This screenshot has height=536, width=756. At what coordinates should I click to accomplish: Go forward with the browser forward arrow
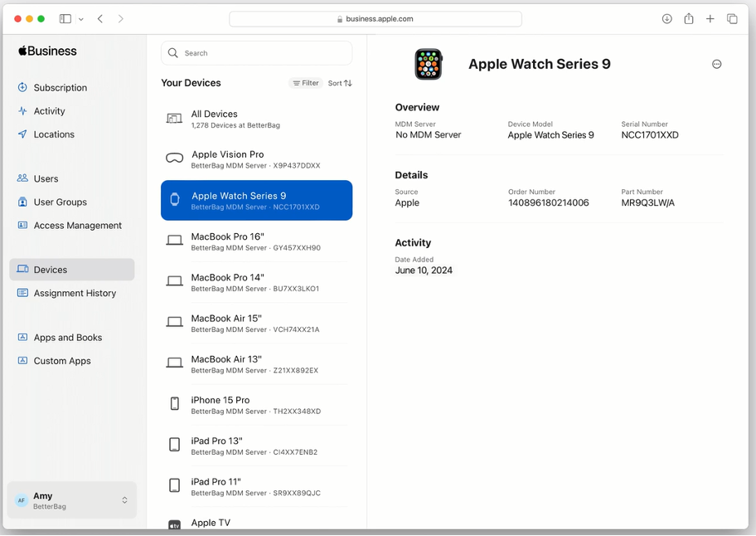coord(120,19)
